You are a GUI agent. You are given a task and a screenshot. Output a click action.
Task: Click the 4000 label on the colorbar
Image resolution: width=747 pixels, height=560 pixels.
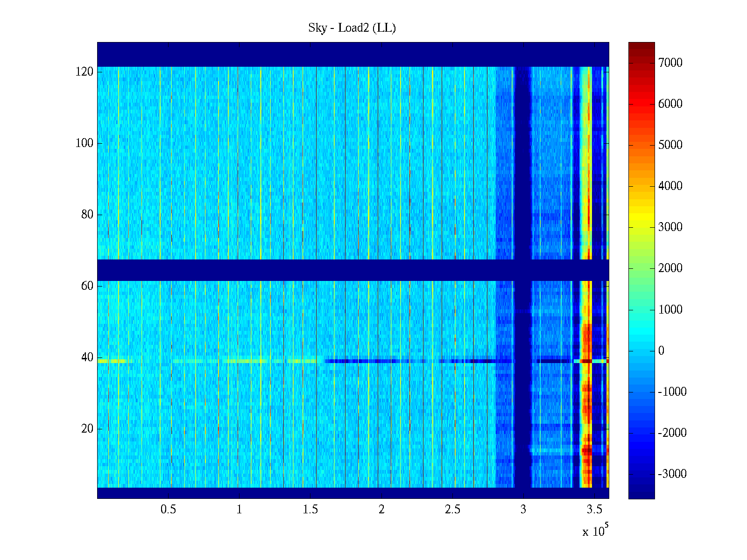[670, 186]
